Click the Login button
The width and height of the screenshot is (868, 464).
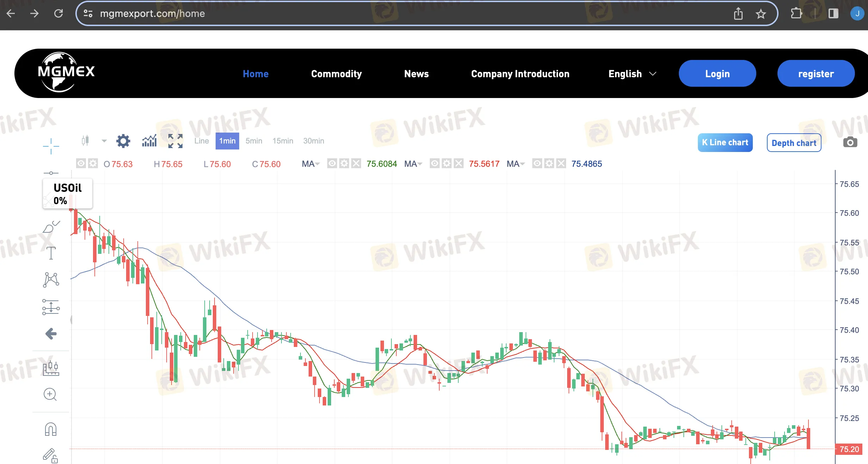tap(717, 73)
